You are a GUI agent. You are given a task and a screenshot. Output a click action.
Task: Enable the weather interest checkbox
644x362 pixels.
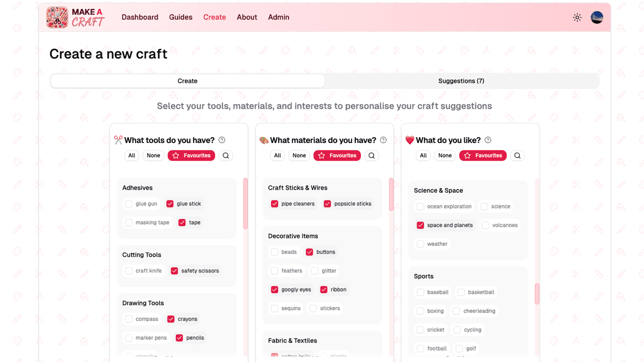click(x=420, y=244)
